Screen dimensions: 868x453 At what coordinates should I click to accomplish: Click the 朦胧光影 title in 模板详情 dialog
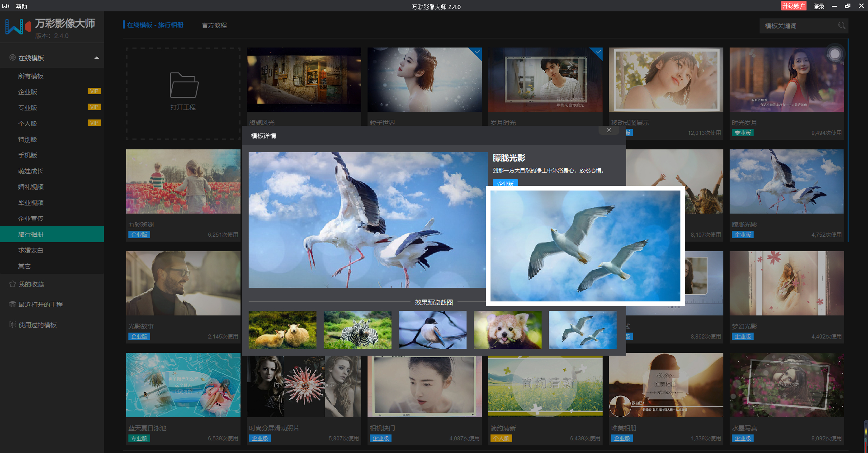pyautogui.click(x=509, y=158)
